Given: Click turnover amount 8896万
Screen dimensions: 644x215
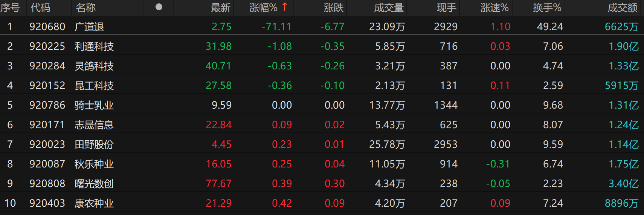Looking at the screenshot, I should (x=622, y=203).
